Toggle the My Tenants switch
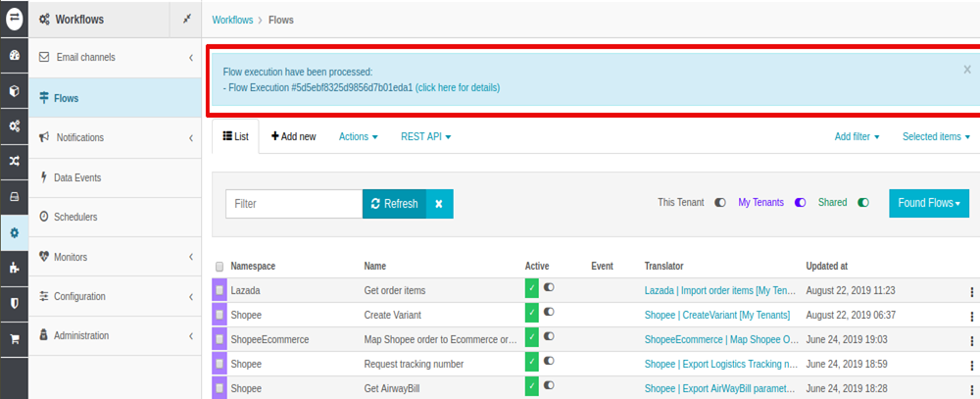 (x=800, y=203)
